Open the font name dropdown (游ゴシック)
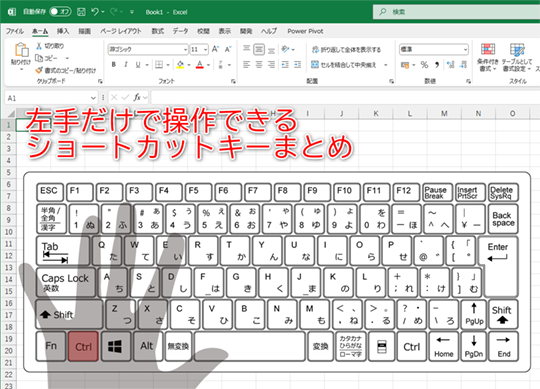 point(186,50)
